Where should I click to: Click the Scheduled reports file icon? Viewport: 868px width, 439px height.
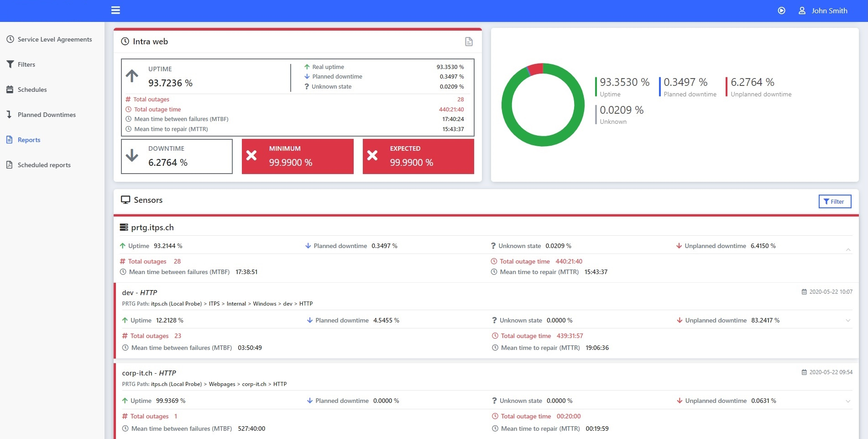10,165
